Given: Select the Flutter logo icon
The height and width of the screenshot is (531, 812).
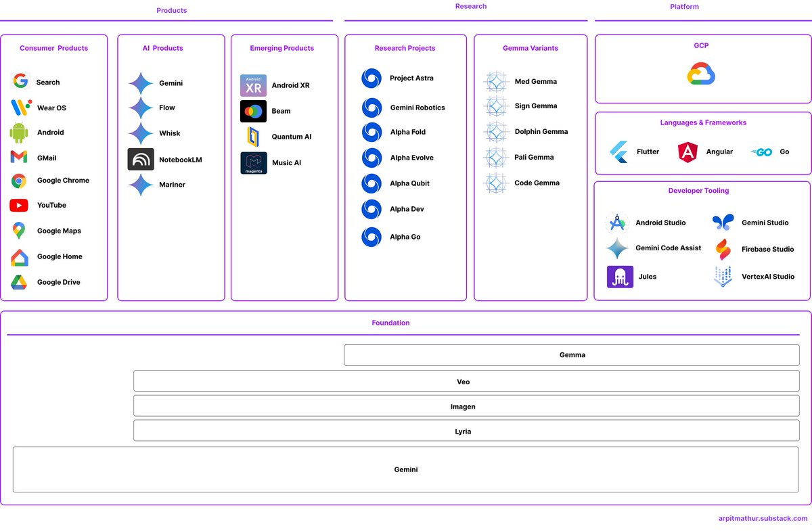Looking at the screenshot, I should click(x=618, y=152).
